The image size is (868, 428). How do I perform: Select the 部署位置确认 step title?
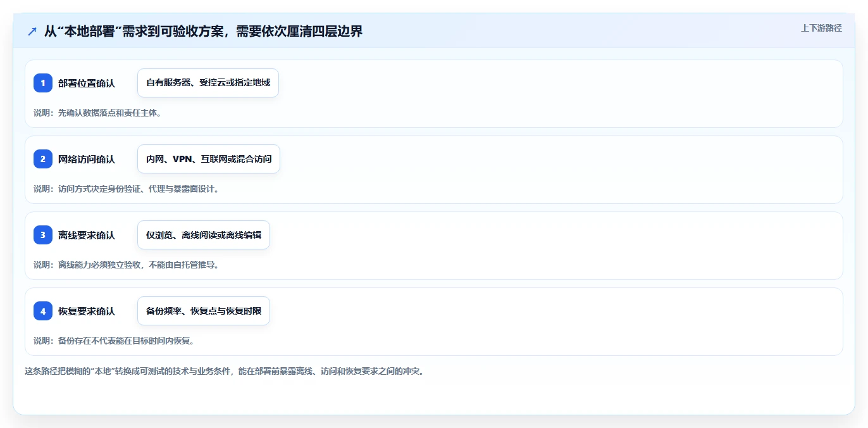87,83
